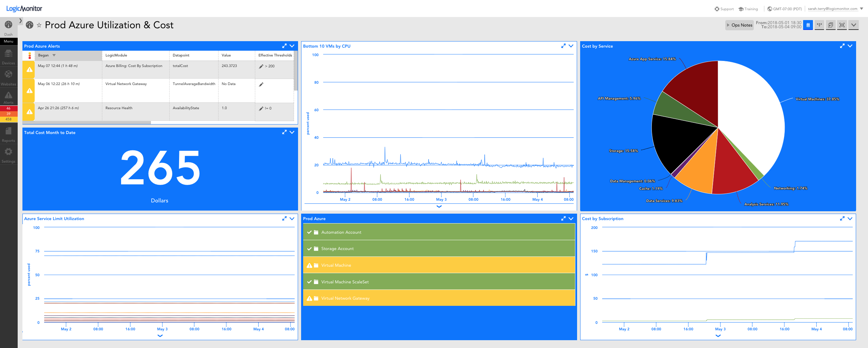Open Cost by Service widget menu chevron
The image size is (868, 348).
[x=850, y=46]
